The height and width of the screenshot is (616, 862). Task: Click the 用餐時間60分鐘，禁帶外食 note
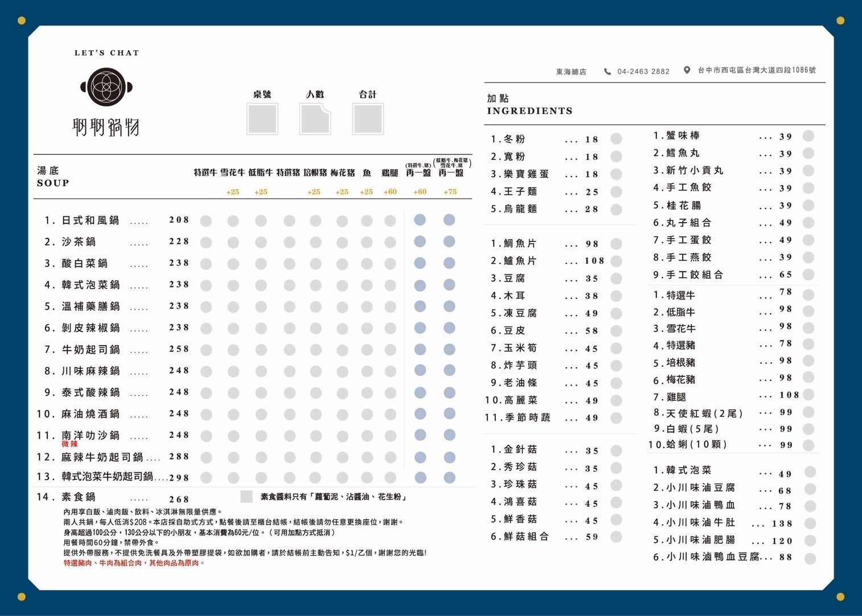(x=112, y=543)
